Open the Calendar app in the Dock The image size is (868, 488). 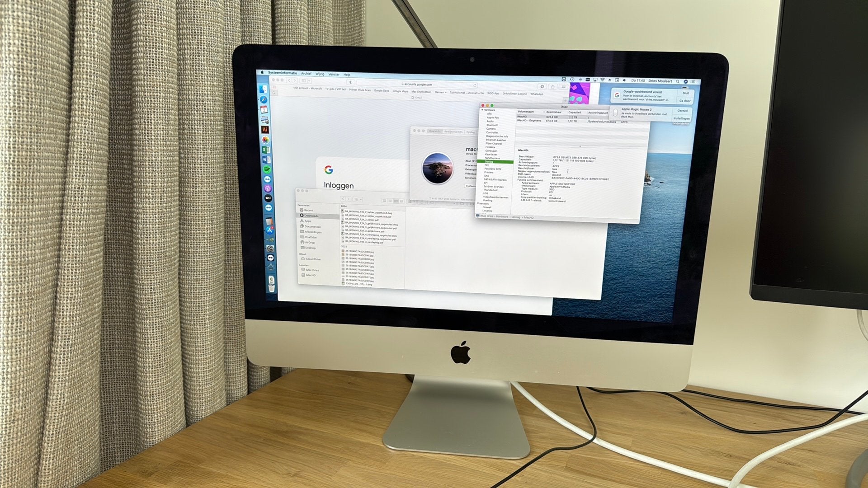(x=264, y=110)
